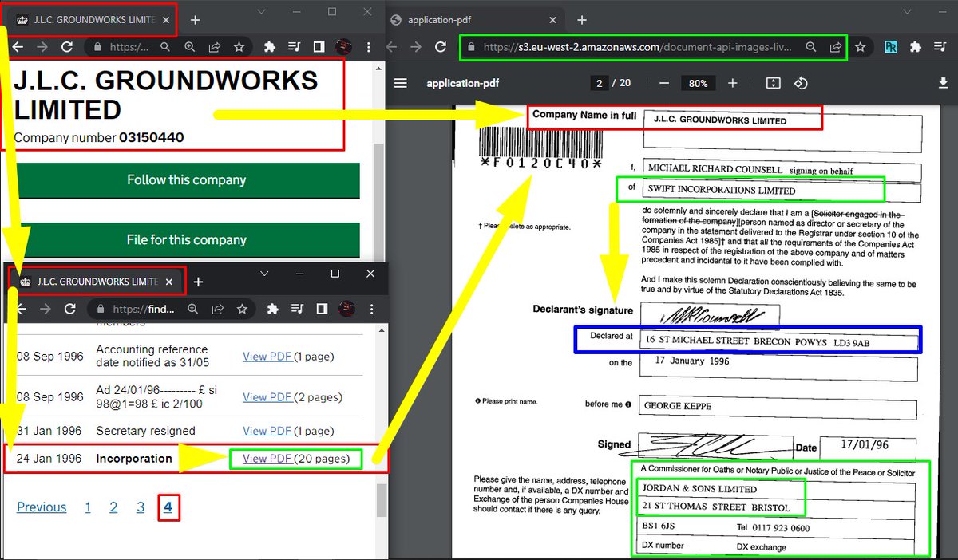958x560 pixels.
Task: Open profile avatar in the top-left window
Action: pyautogui.click(x=343, y=47)
